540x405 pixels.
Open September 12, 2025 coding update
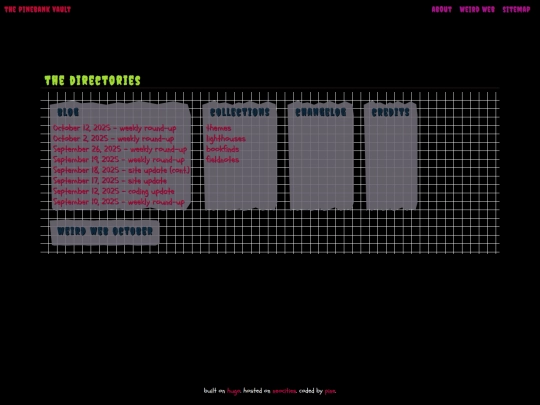point(113,191)
